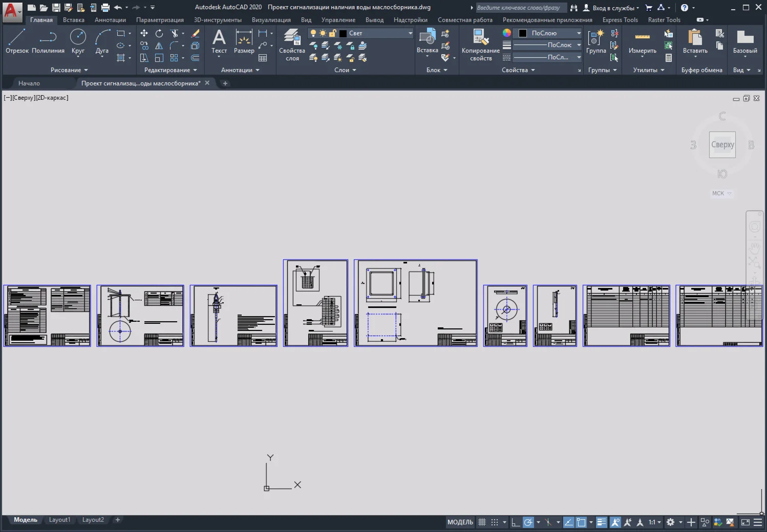Image resolution: width=767 pixels, height=532 pixels.
Task: Toggle ortho mode in status bar
Action: click(516, 522)
